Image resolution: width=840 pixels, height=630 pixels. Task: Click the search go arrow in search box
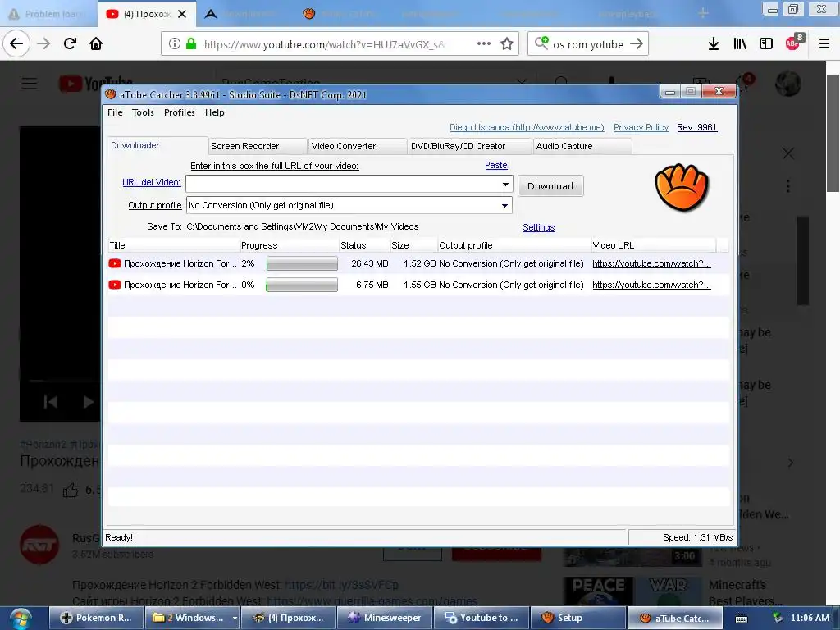637,44
